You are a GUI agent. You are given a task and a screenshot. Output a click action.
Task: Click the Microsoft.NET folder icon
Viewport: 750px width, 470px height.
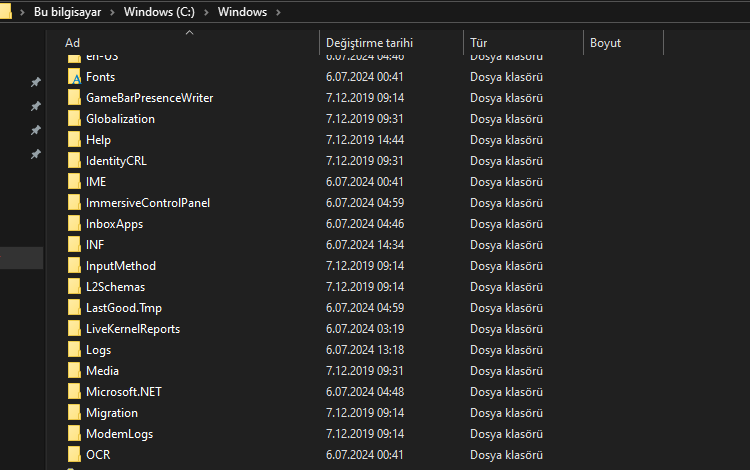tap(75, 392)
